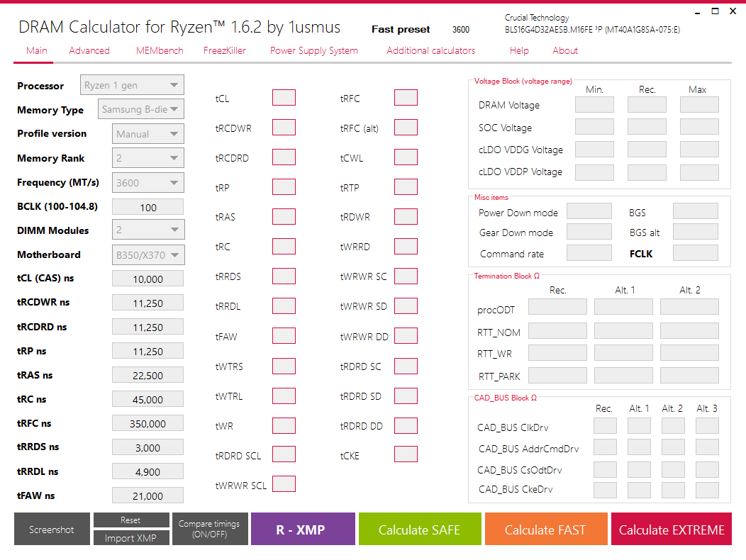
Task: Expand the Memory Rank dropdown
Action: click(x=148, y=158)
